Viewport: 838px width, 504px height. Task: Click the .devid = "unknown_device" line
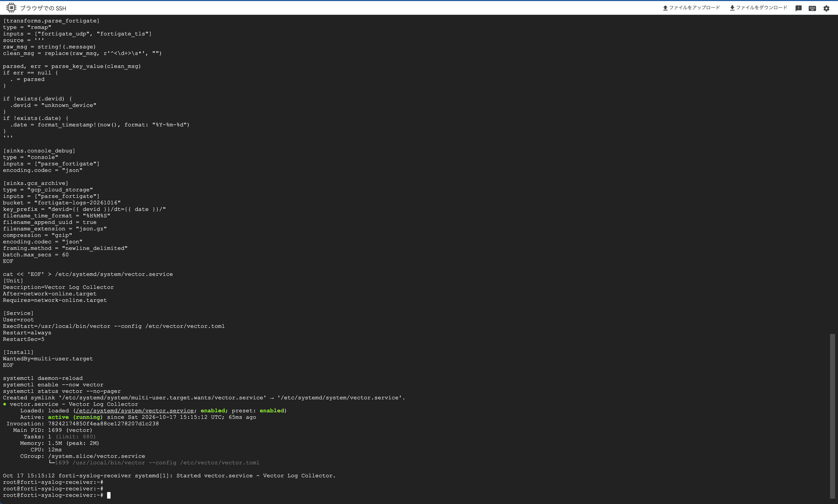[53, 105]
